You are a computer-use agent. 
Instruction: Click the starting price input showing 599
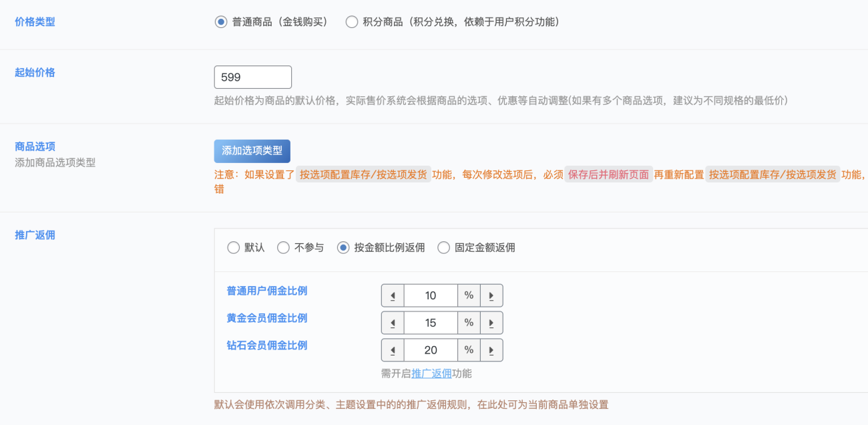click(252, 77)
